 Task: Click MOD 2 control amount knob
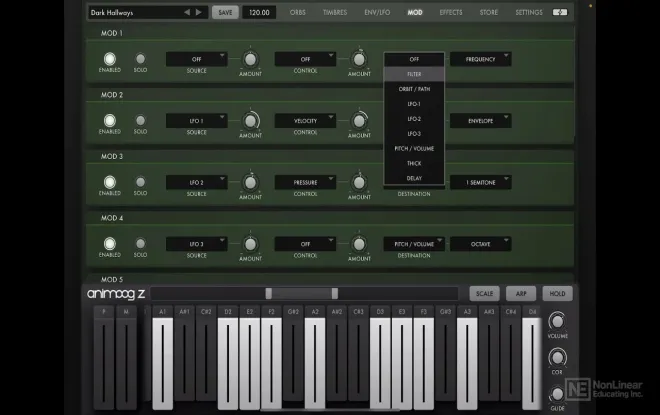[359, 121]
